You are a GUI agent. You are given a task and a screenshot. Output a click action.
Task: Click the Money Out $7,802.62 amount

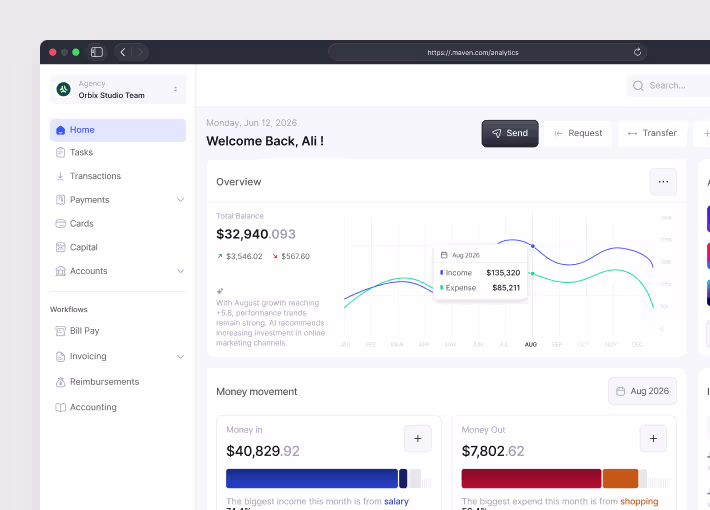(x=493, y=451)
